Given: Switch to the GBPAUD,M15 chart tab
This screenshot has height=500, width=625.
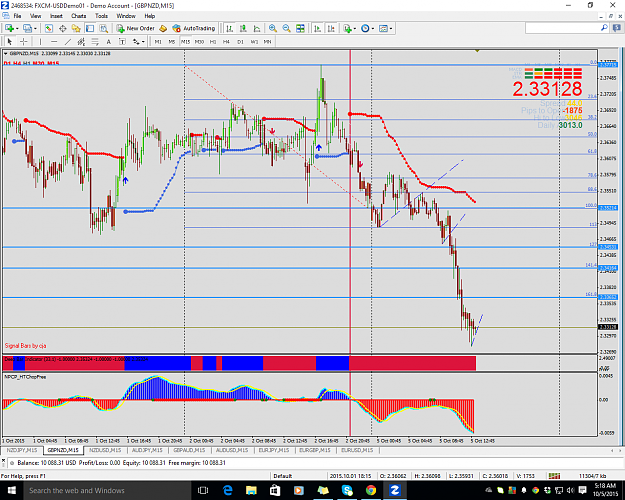Looking at the screenshot, I should pos(189,450).
